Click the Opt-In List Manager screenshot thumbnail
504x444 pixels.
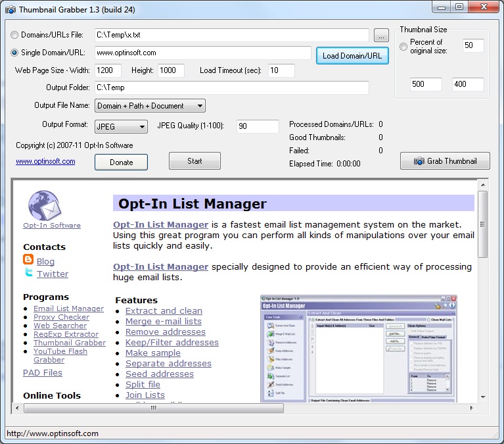[358, 349]
